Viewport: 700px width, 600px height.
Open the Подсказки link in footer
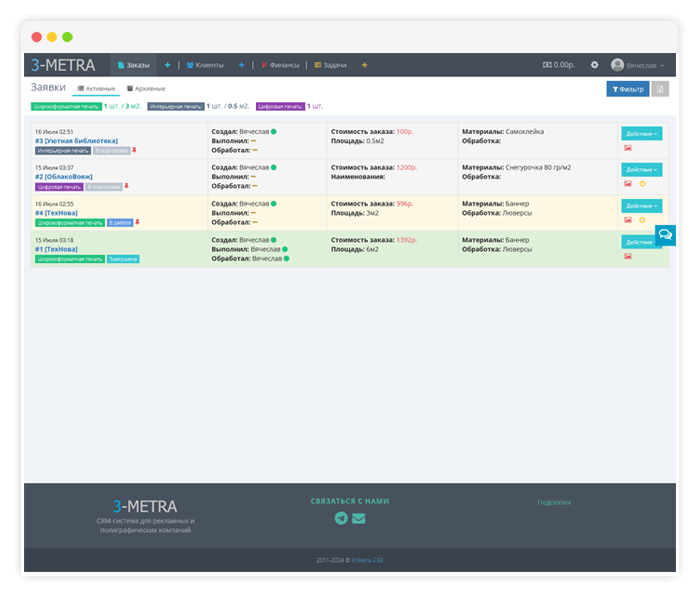[x=554, y=502]
